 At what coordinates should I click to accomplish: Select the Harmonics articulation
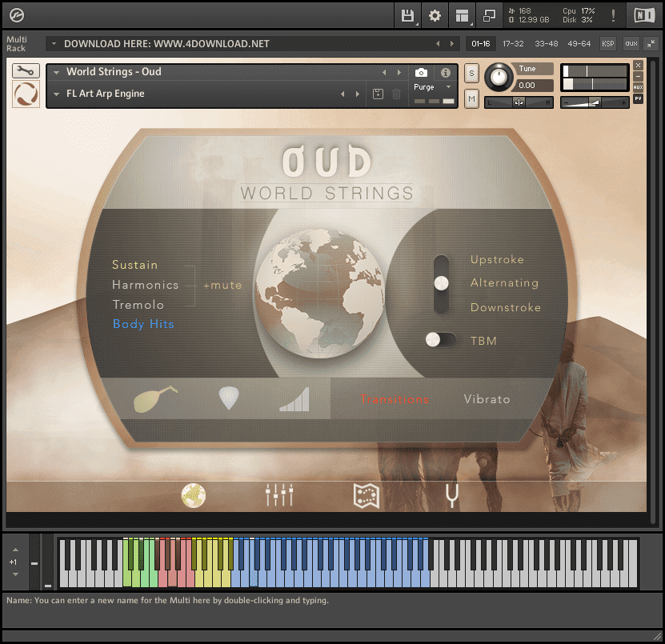(145, 285)
